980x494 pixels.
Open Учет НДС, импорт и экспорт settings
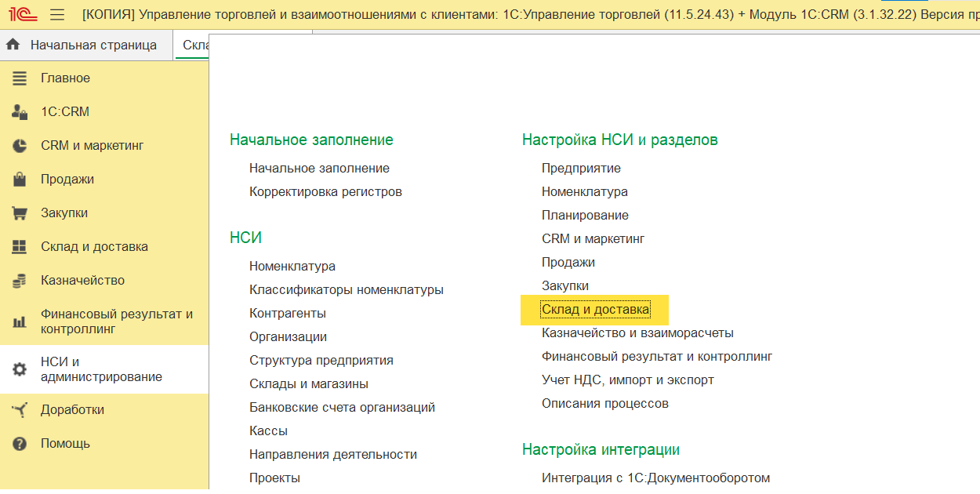(x=627, y=380)
